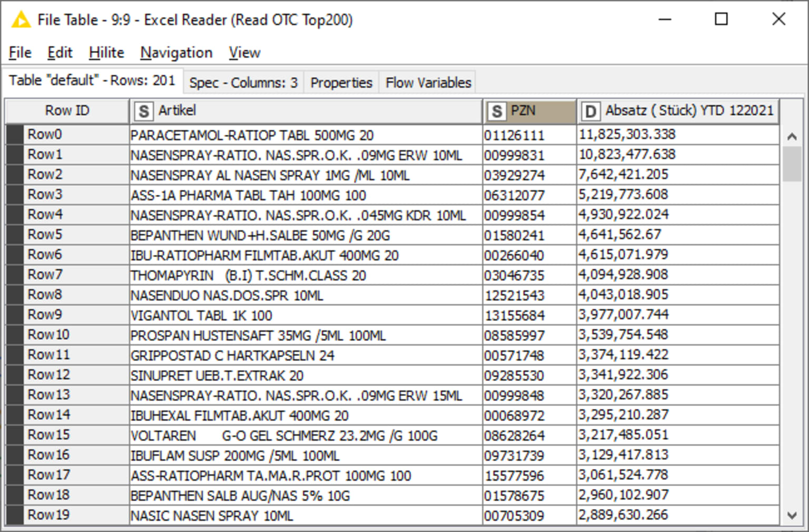Sort by Absatz (Stück) YTD 122021 header
The height and width of the screenshot is (532, 809).
point(678,111)
